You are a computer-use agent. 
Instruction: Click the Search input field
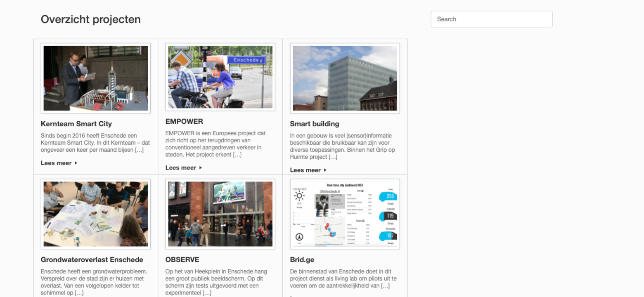[x=491, y=19]
